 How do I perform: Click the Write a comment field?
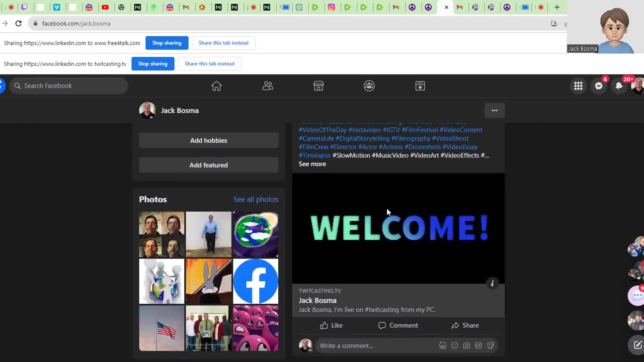pyautogui.click(x=377, y=345)
